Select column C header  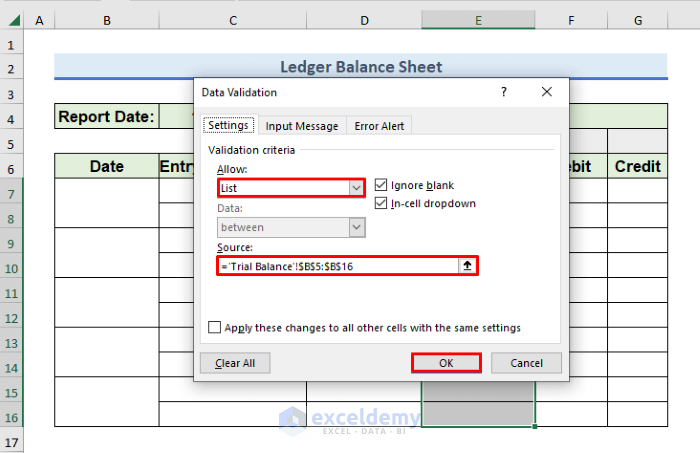click(x=233, y=21)
